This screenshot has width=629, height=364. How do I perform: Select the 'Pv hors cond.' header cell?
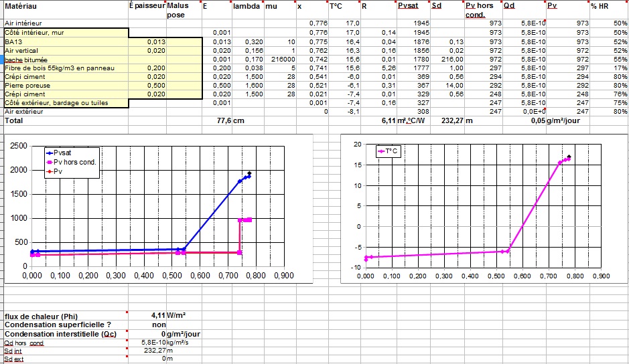tap(483, 11)
